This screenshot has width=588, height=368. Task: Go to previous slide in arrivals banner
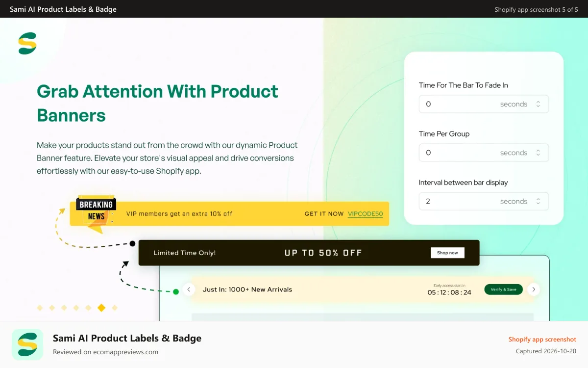click(x=189, y=289)
